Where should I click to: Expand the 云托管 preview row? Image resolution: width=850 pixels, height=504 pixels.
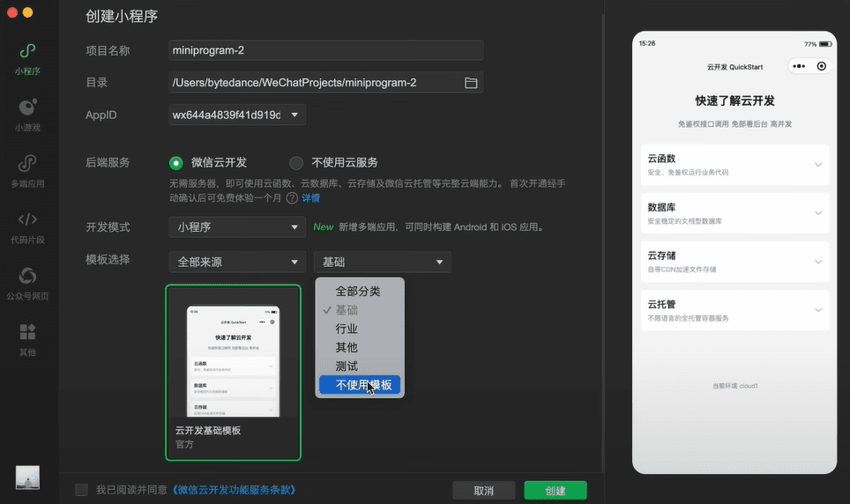(x=734, y=310)
